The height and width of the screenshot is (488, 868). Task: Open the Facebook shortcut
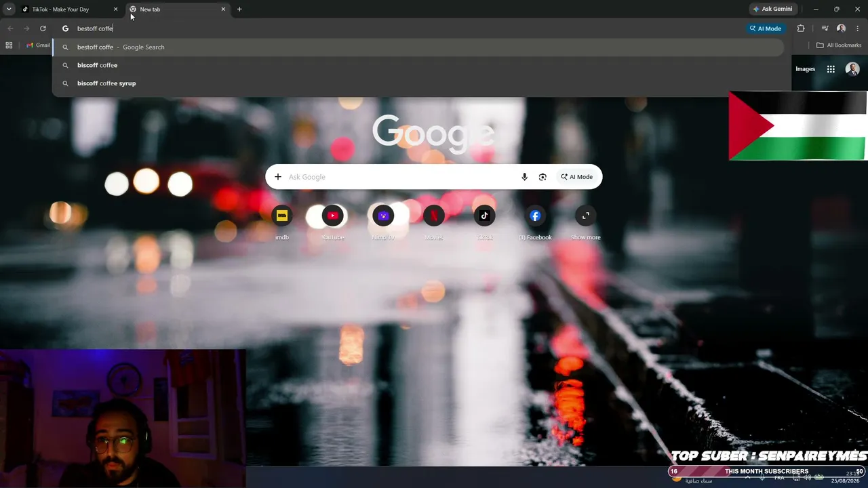(x=535, y=222)
